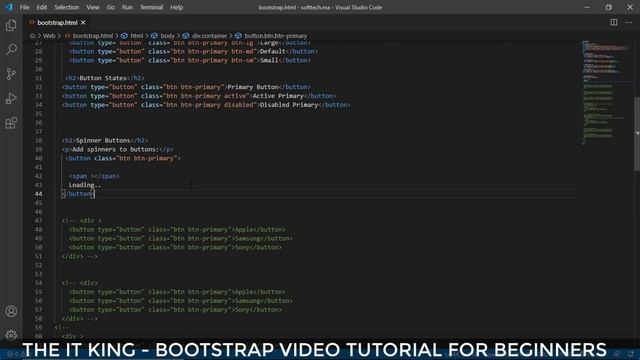The height and width of the screenshot is (360, 640).
Task: Click the closing button tag on line 44
Action: pos(78,194)
